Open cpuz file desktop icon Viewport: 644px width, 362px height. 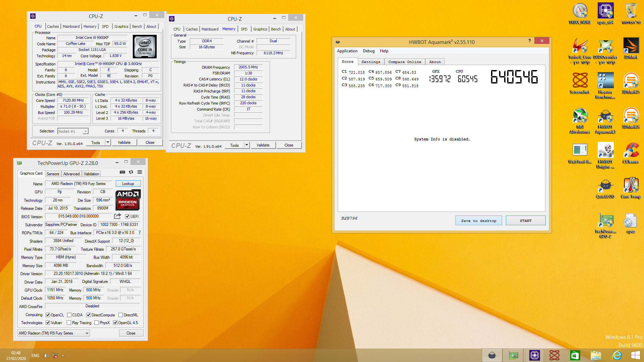pos(631,223)
